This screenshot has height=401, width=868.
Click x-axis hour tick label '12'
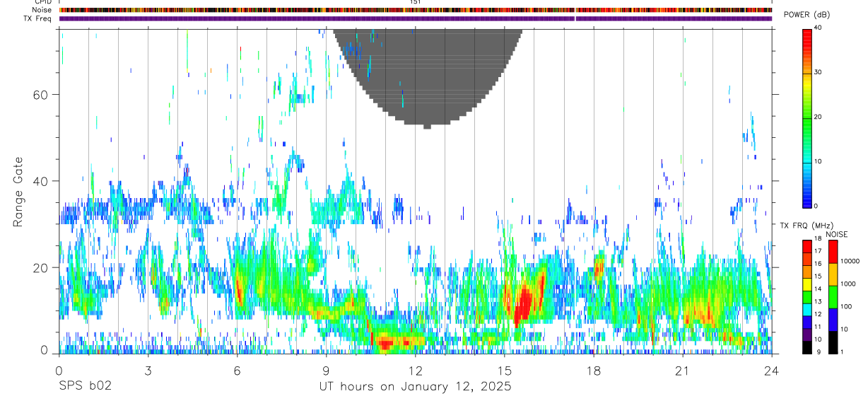415,371
